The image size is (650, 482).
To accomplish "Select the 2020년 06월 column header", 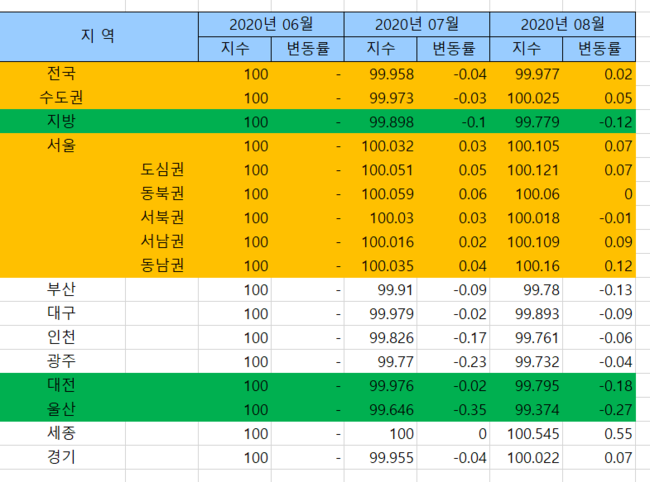I will pyautogui.click(x=270, y=24).
